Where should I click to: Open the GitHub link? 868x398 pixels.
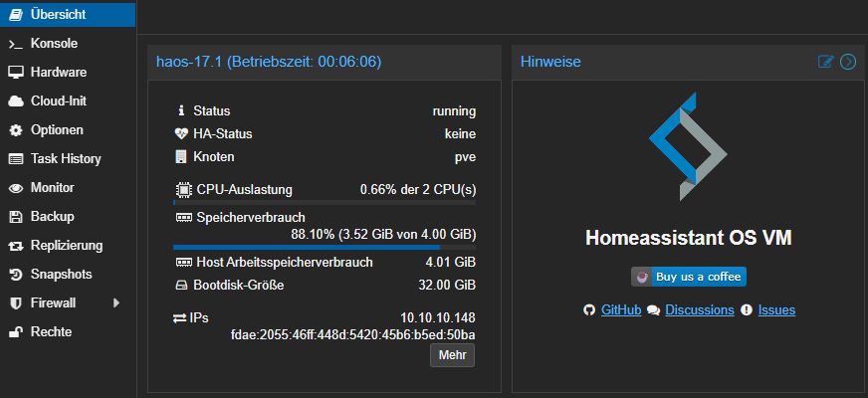pos(620,310)
